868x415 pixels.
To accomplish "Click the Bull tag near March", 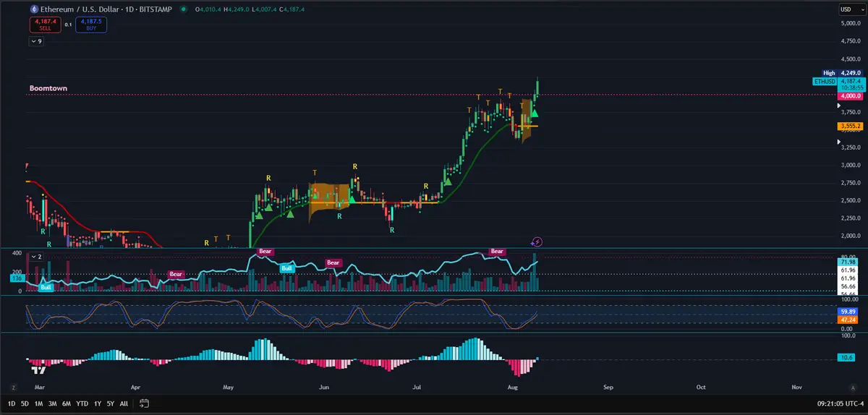I will [x=46, y=287].
